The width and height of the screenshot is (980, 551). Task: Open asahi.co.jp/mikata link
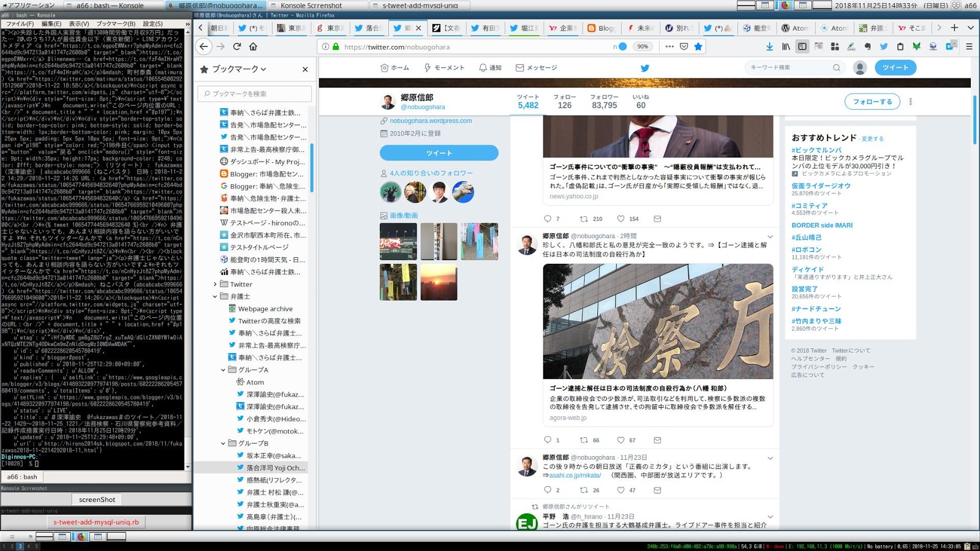pos(575,475)
